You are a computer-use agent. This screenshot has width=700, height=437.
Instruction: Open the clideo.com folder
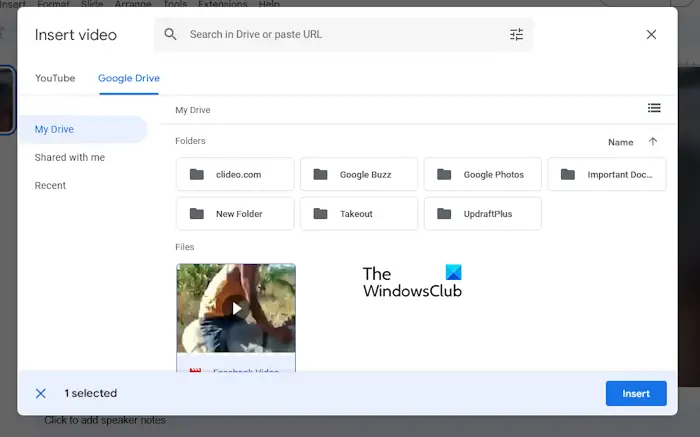(x=235, y=174)
